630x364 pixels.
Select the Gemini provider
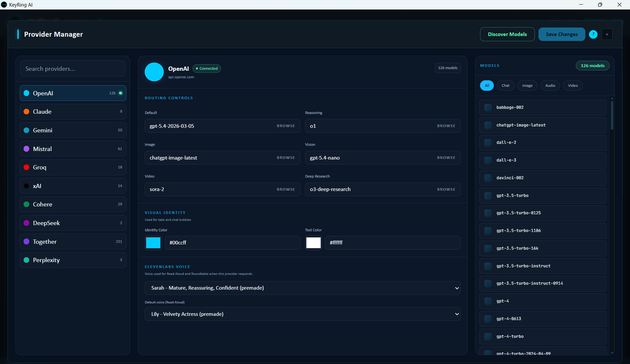coord(73,130)
